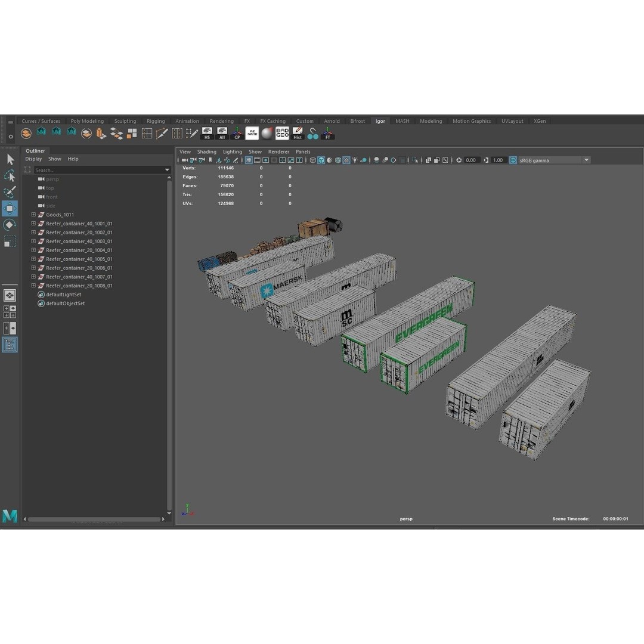Activate the Move tool in toolbox
The width and height of the screenshot is (644, 644).
[x=10, y=208]
